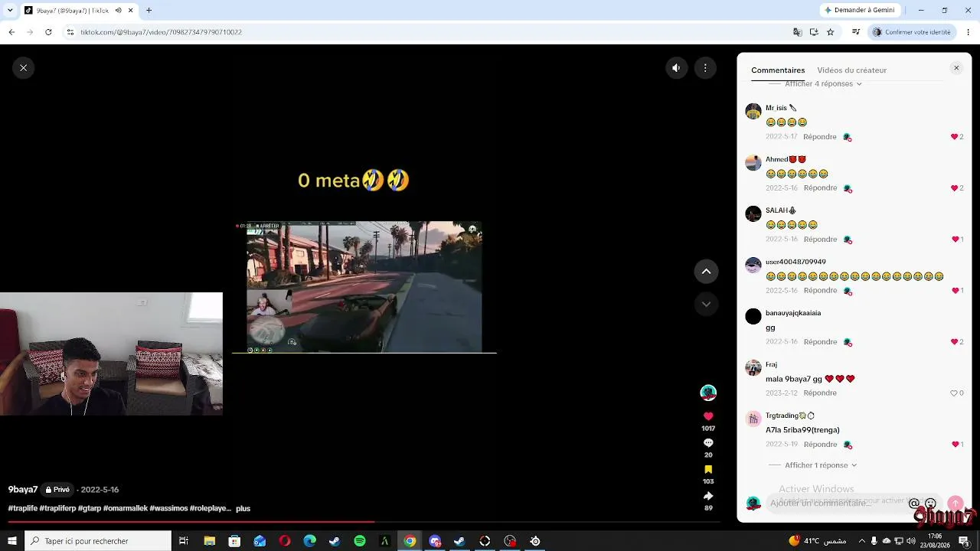Open Mr_isis's profile picture
The image size is (980, 551).
click(753, 111)
